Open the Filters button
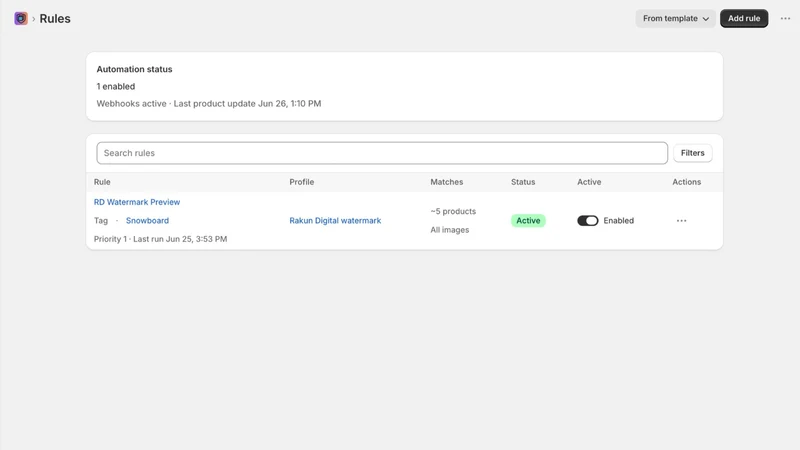The image size is (800, 450). coord(692,153)
